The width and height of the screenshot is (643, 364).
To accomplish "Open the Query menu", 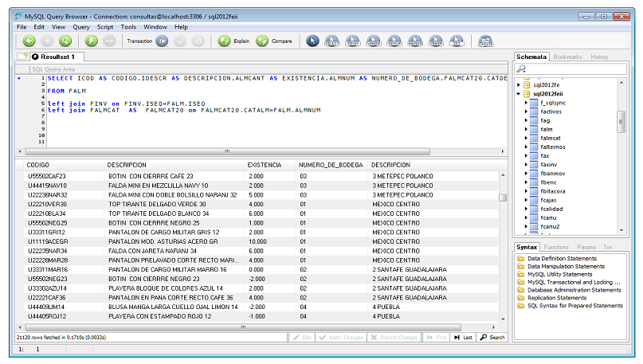I will click(81, 26).
